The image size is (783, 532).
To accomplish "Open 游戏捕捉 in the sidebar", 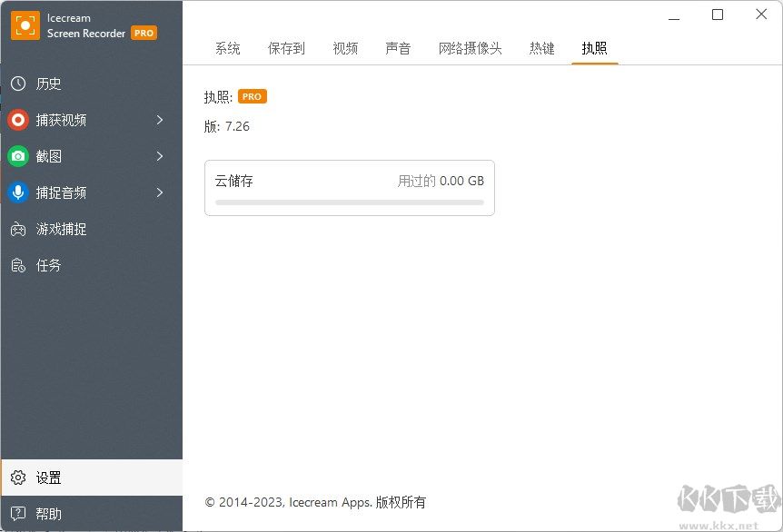I will (x=92, y=229).
